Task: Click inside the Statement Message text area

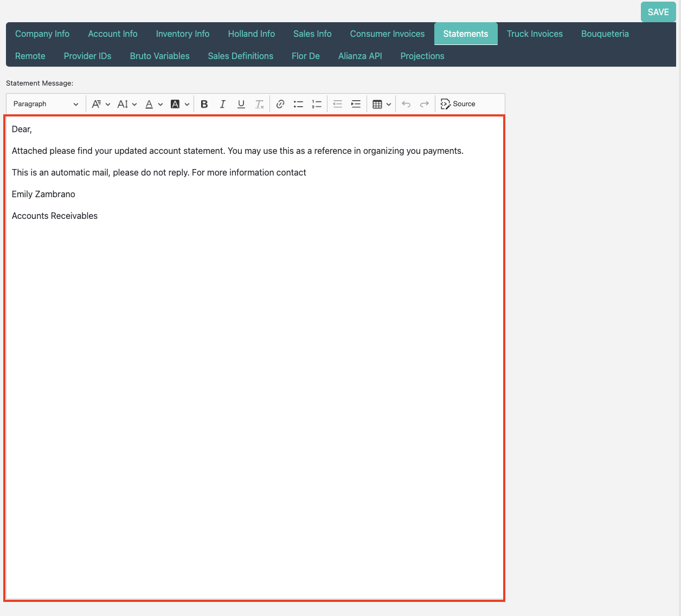Action: click(255, 379)
